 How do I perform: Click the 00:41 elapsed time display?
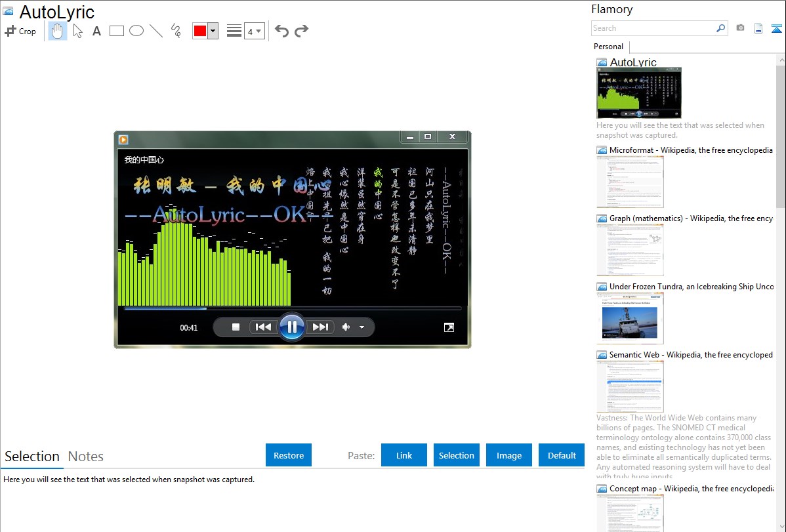coord(189,328)
